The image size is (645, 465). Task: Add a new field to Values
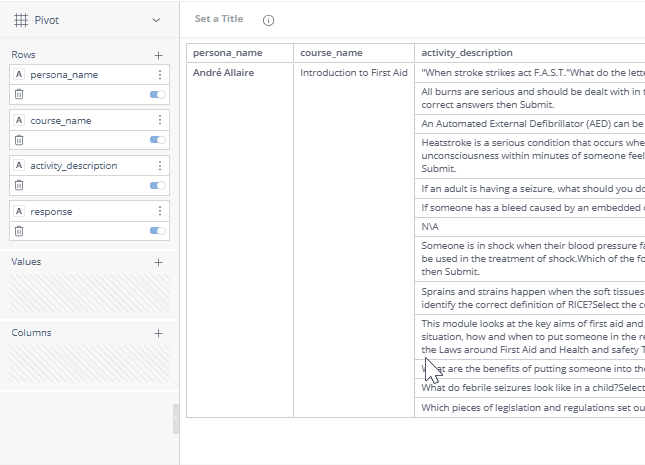tap(158, 262)
